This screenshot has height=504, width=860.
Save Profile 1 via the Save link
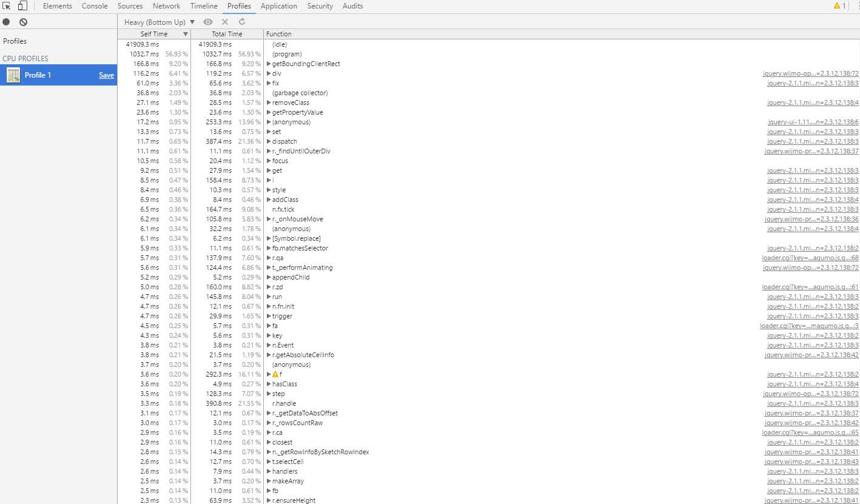[x=107, y=75]
